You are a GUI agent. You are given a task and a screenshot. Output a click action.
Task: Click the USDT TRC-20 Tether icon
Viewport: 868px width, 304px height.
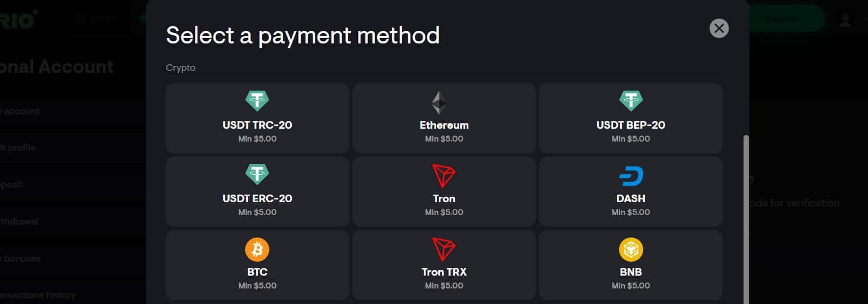point(257,100)
